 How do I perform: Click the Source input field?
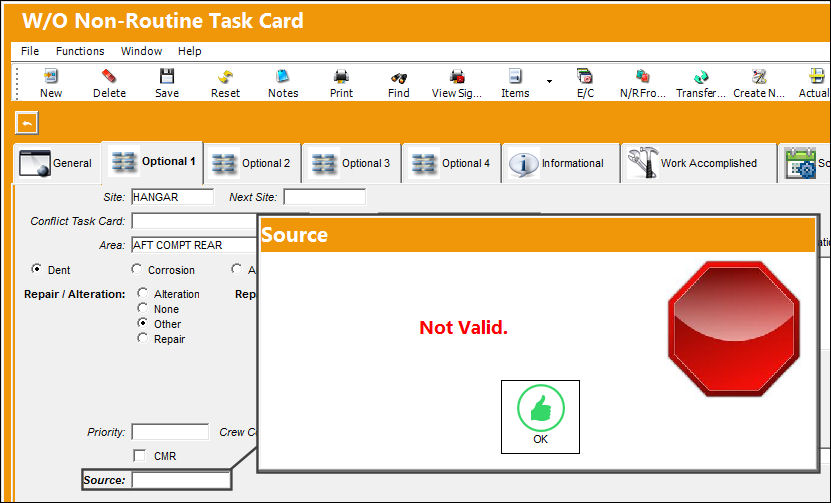pos(181,480)
